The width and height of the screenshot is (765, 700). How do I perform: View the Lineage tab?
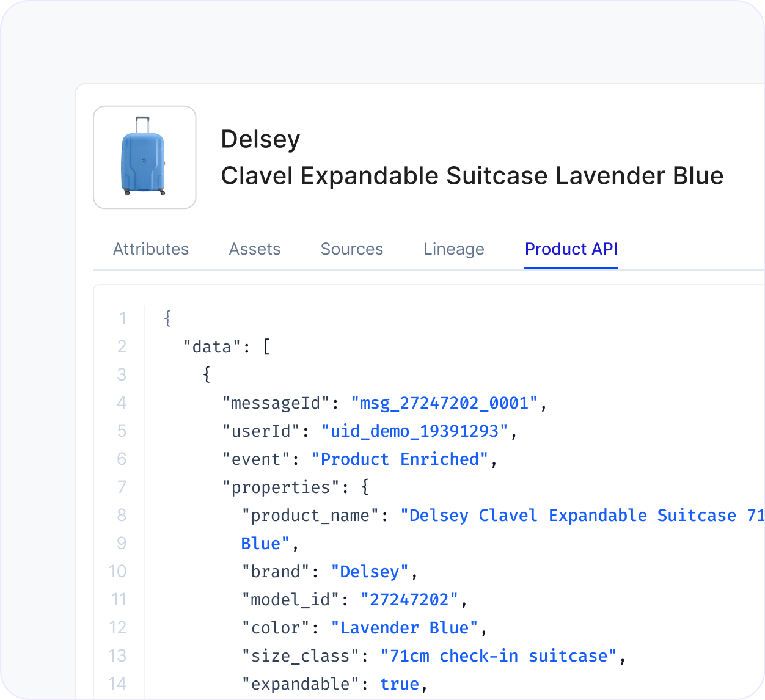point(454,249)
